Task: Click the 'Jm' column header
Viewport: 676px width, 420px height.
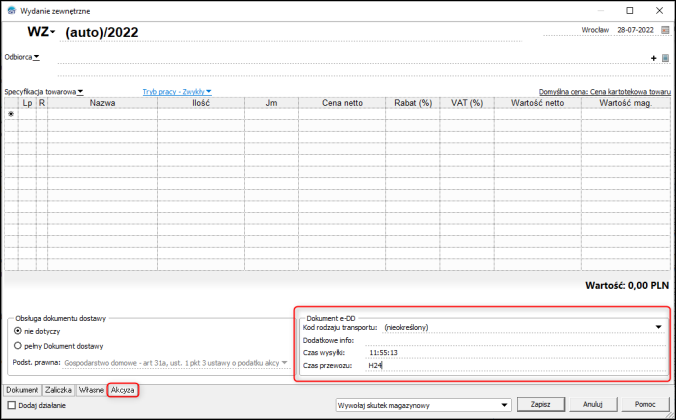Action: [271, 103]
